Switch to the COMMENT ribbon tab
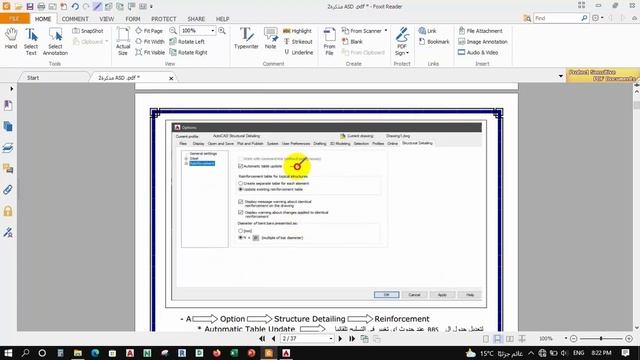Screen dimensions: 640x360 [75, 19]
